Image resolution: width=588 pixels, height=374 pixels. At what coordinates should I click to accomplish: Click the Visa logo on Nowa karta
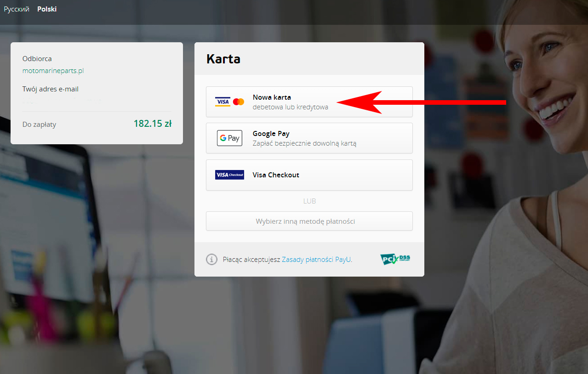[x=223, y=102]
